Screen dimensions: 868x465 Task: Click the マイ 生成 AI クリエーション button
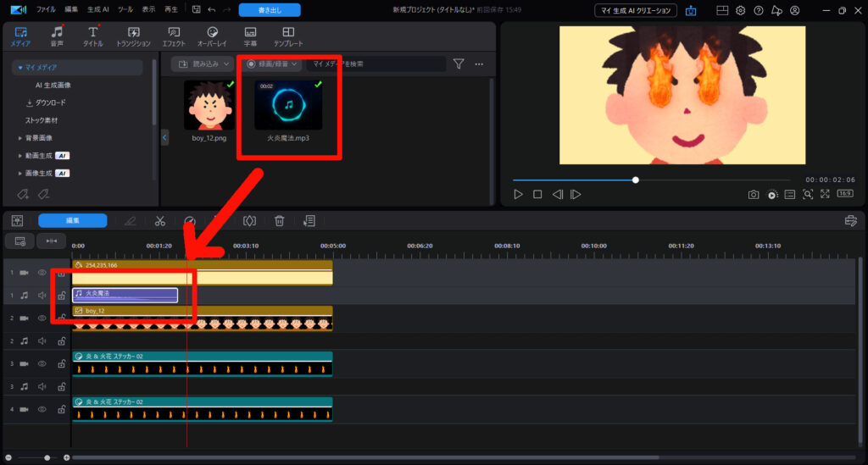[x=636, y=10]
